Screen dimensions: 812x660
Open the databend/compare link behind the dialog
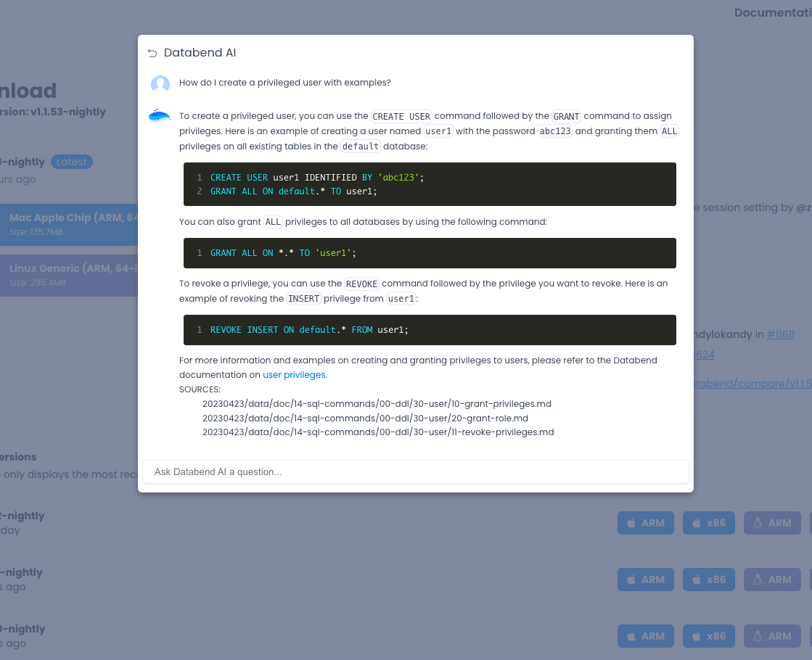[x=752, y=384]
